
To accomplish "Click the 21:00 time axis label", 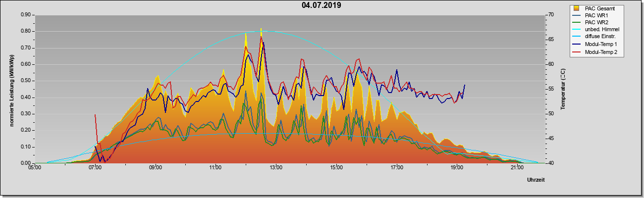I will click(x=517, y=168).
